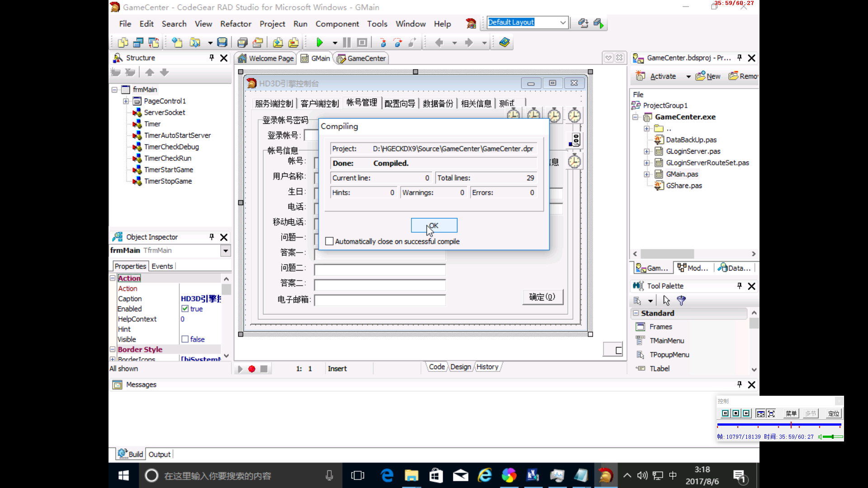Open the Refactor menu
The width and height of the screenshot is (868, 488).
[x=236, y=24]
